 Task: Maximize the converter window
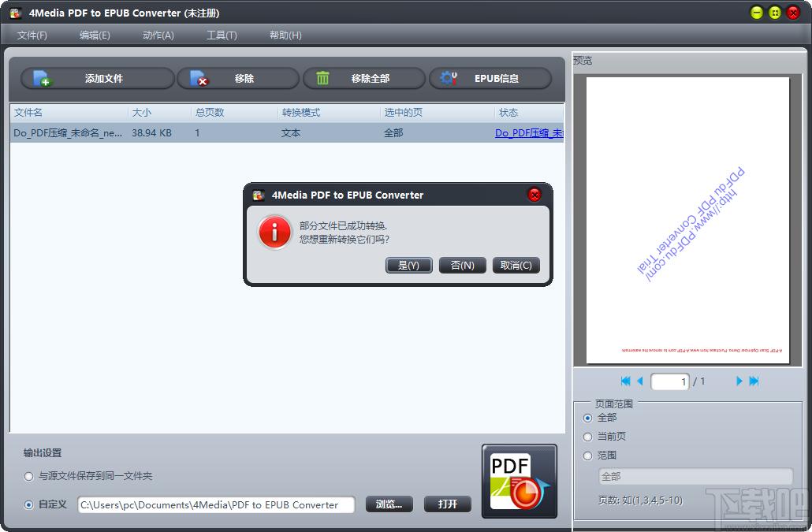(775, 13)
